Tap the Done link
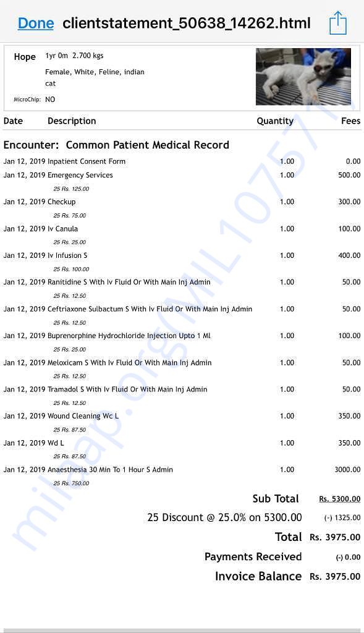The image size is (364, 633). 35,23
